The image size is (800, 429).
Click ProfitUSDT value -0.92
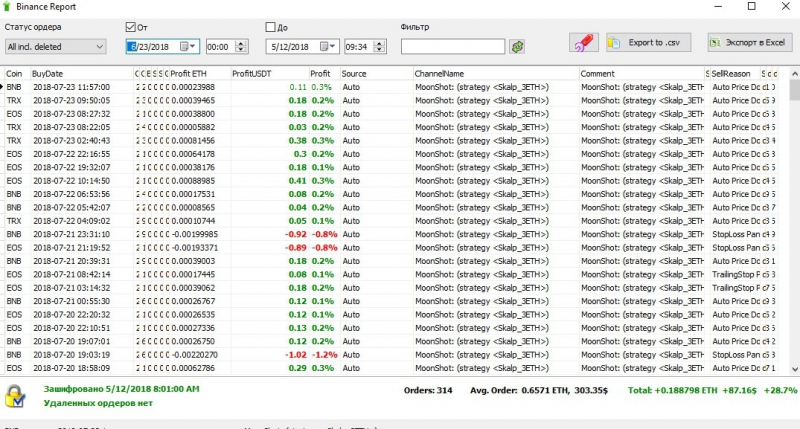295,234
